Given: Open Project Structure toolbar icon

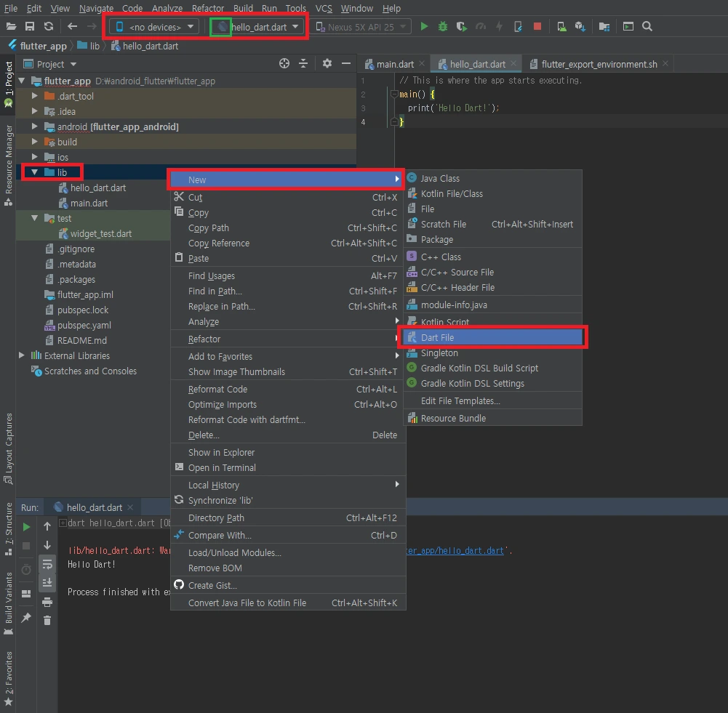Looking at the screenshot, I should [x=604, y=26].
